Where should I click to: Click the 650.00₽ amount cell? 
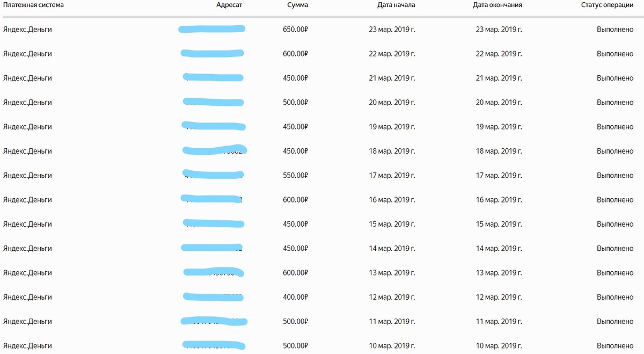tap(296, 30)
